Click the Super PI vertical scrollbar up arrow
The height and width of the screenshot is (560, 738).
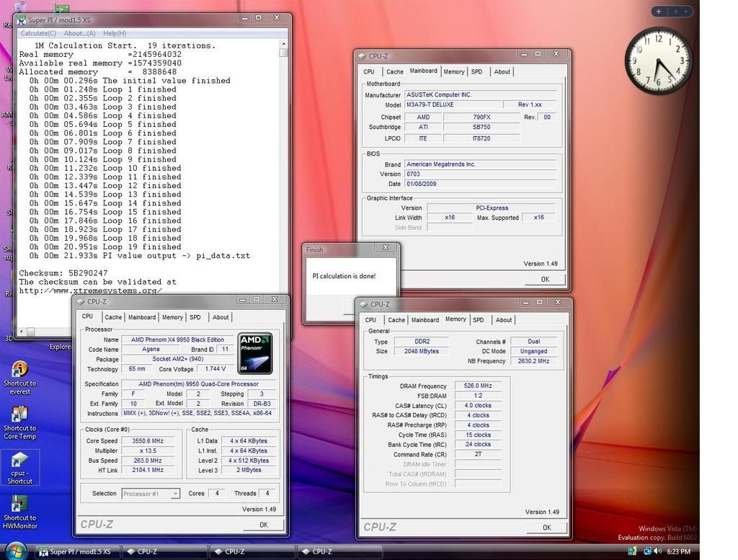coord(283,44)
